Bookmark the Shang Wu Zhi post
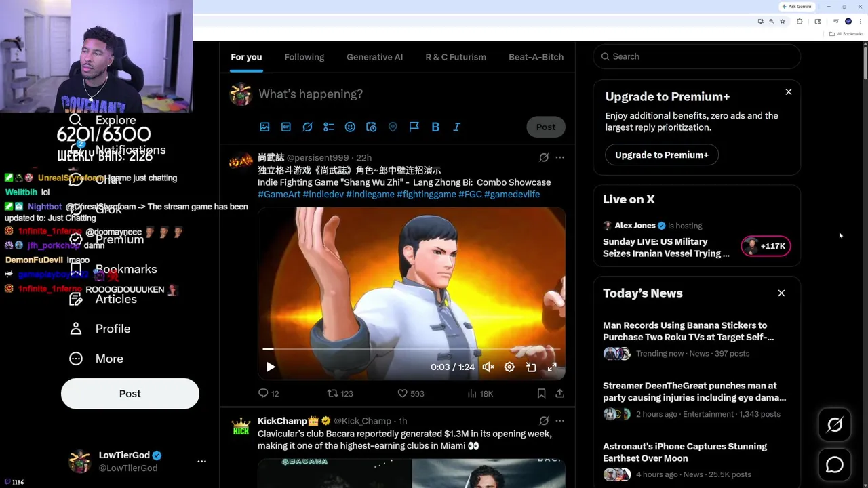The image size is (868, 488). 541,393
